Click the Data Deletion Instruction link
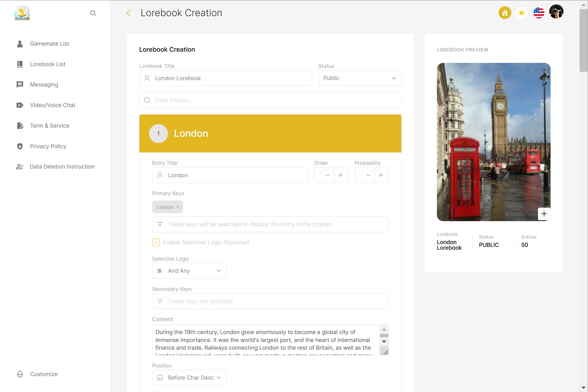Image resolution: width=588 pixels, height=392 pixels. coord(62,167)
